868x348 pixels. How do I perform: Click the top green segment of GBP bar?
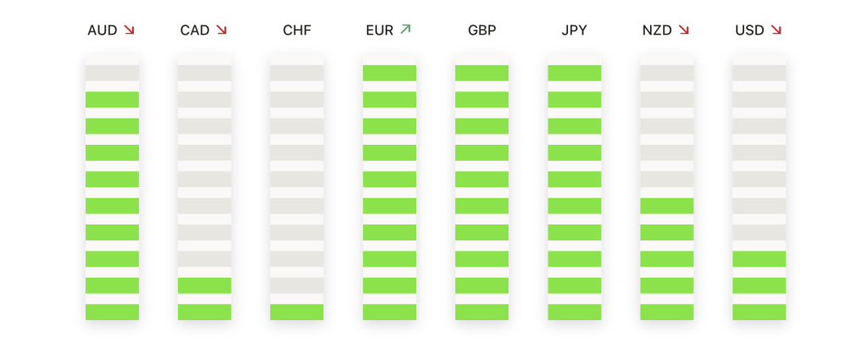click(x=482, y=73)
